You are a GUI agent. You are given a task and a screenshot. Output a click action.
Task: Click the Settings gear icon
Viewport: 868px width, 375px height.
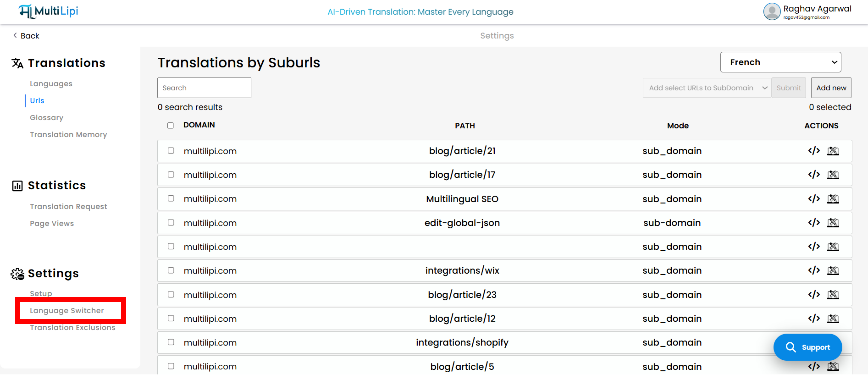(17, 274)
